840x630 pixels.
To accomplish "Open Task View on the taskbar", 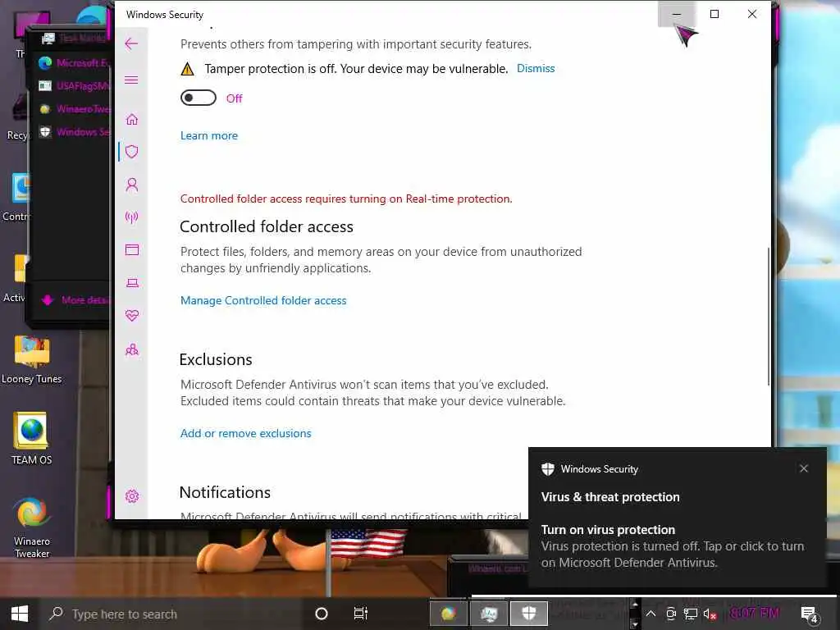I will (361, 614).
